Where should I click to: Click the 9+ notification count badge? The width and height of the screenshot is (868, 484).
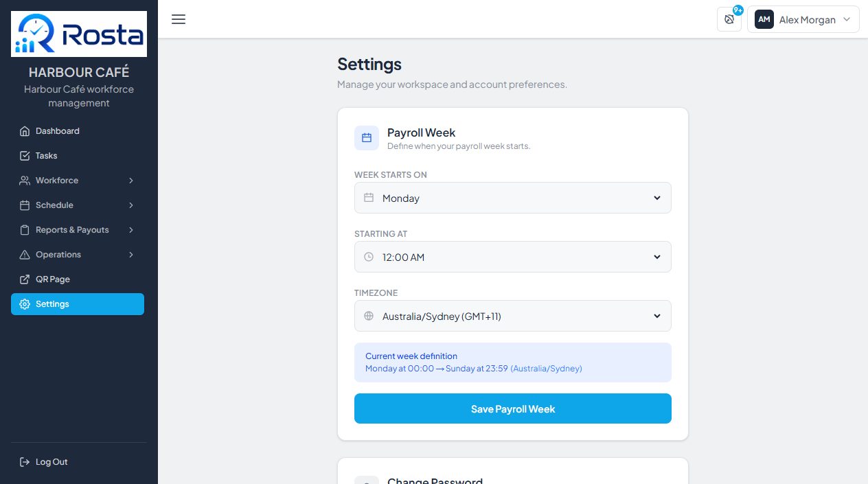(738, 10)
